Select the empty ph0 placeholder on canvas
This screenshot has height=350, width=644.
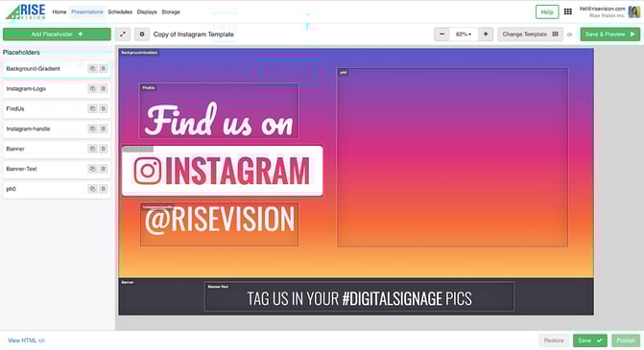click(x=452, y=157)
